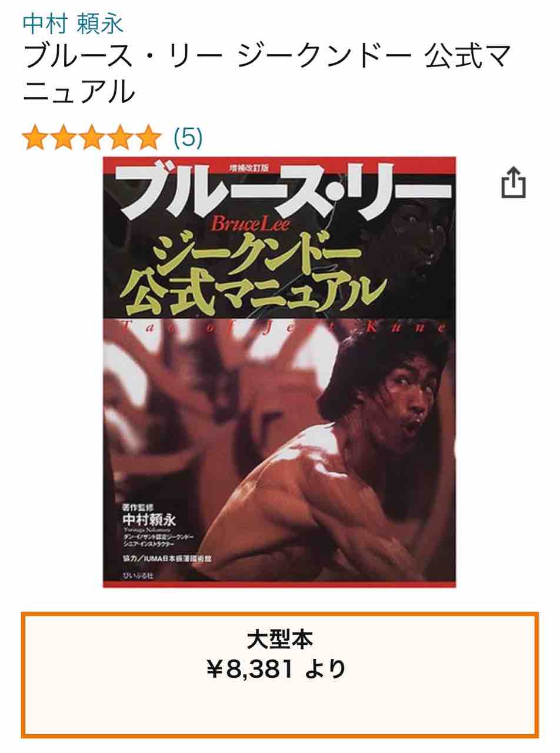Open the book cover image
This screenshot has width=560, height=753.
279,372
